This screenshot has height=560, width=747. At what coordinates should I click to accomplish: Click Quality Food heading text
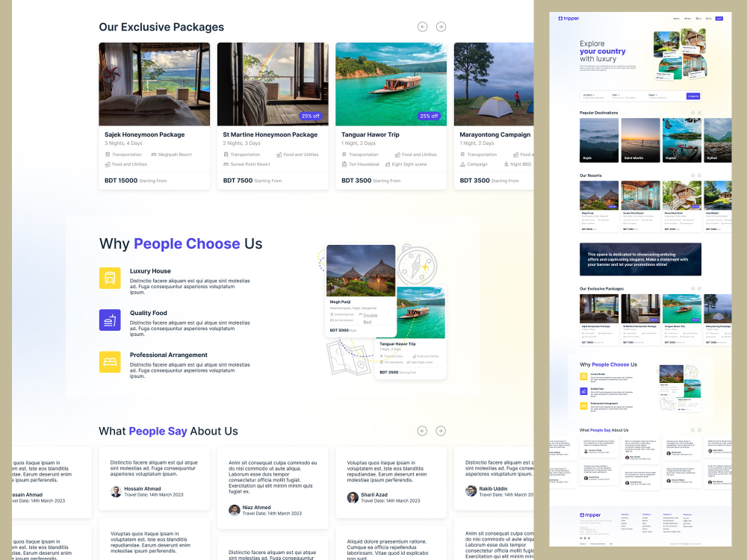(x=148, y=313)
